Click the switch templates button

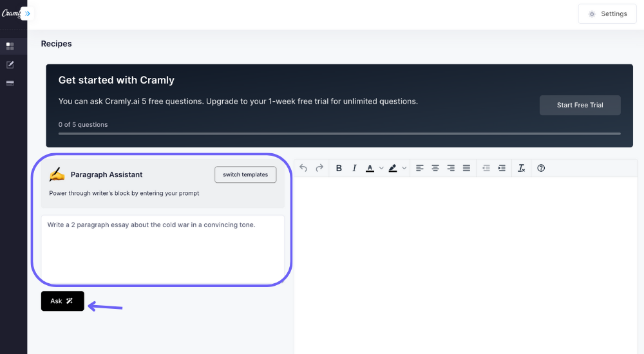(x=245, y=174)
